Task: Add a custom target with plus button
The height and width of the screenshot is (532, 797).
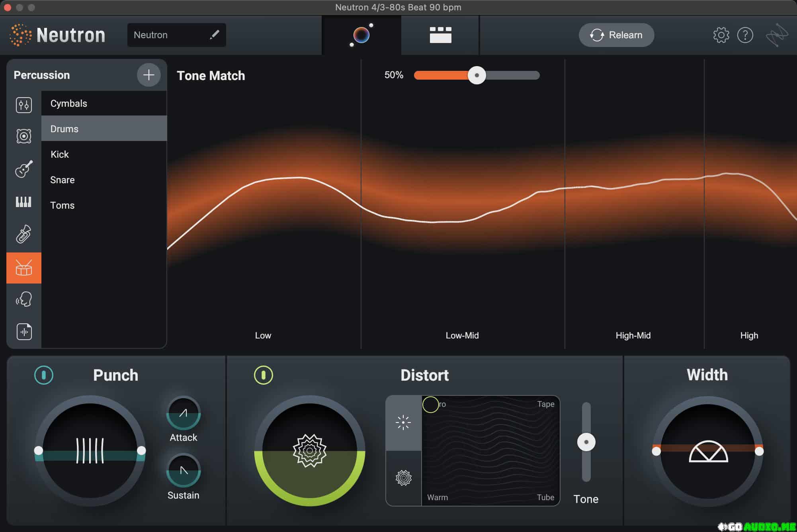Action: [x=148, y=75]
